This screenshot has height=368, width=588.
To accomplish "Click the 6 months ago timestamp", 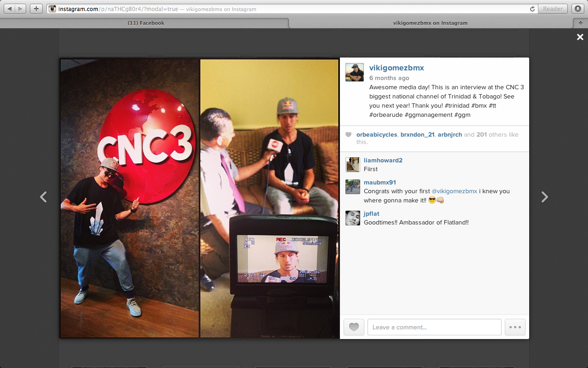I will [389, 78].
